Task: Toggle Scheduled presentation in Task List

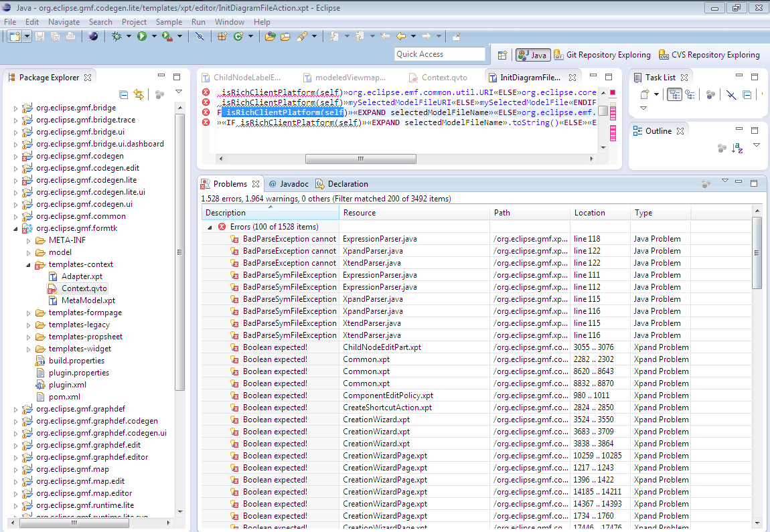Action: tap(690, 95)
